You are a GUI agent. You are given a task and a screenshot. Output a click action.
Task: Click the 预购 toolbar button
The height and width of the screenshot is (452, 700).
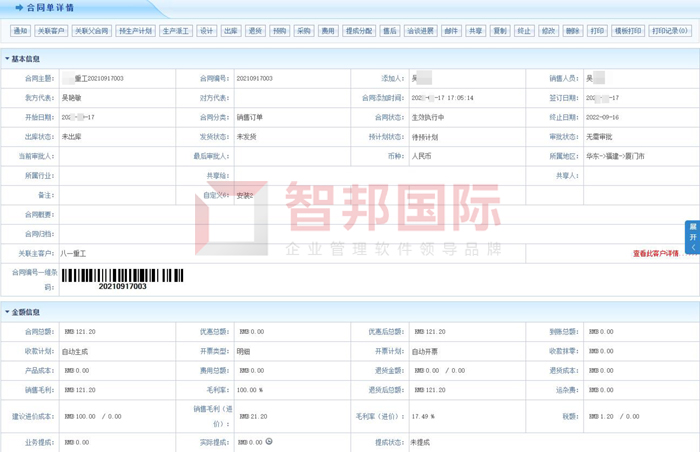coord(279,31)
